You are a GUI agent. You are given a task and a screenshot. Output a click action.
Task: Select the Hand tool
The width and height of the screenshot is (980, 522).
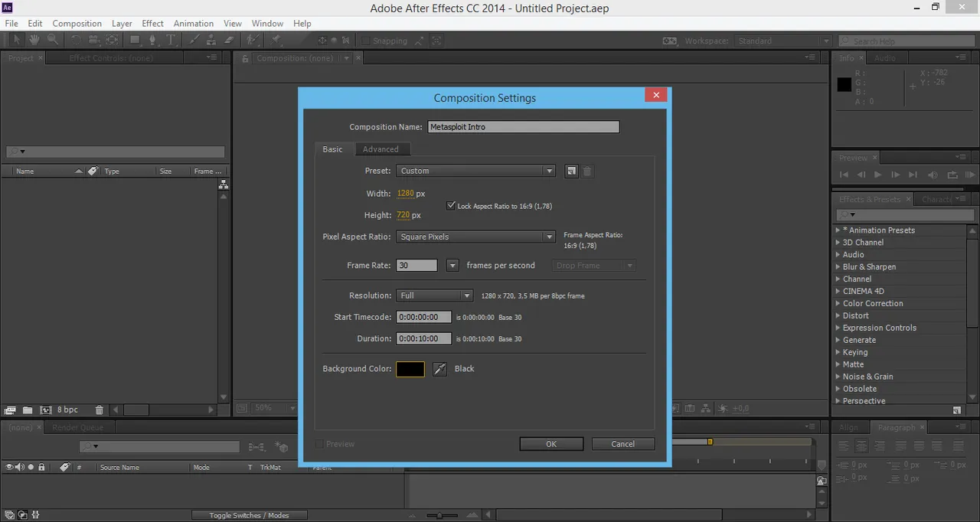tap(34, 40)
